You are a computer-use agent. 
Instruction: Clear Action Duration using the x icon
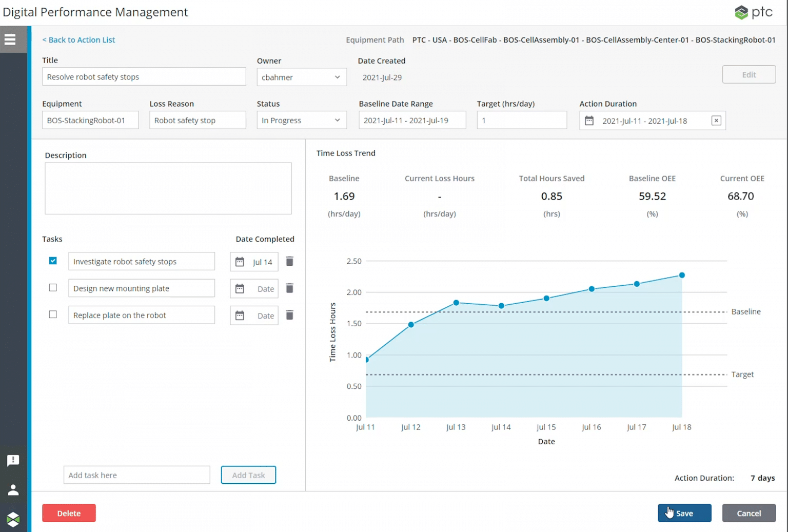coord(716,120)
